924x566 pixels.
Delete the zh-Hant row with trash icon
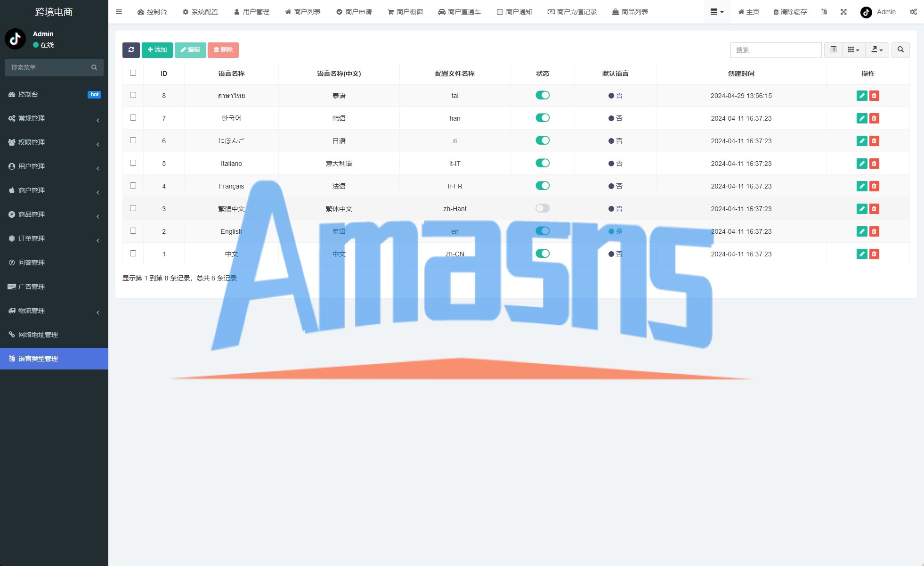click(874, 209)
